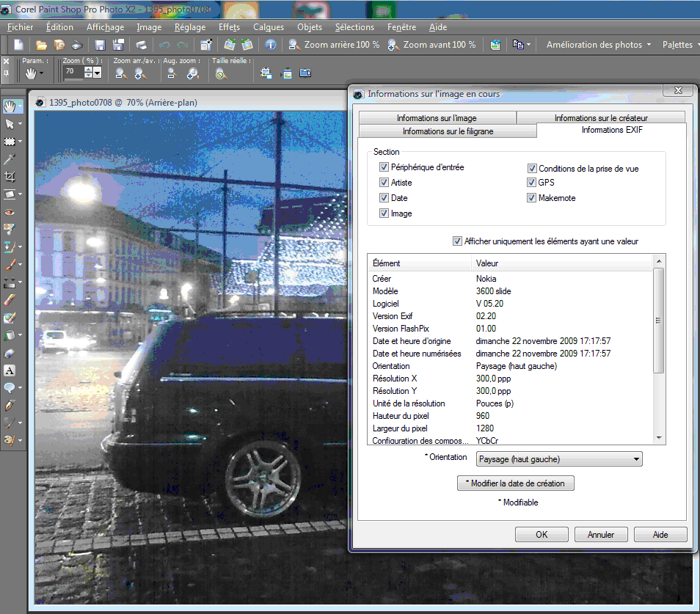
Task: Select the Pick arrow tool
Action: point(10,124)
